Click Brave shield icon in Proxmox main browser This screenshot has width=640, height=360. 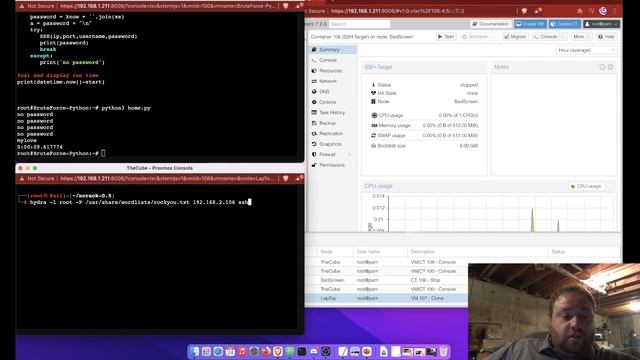tap(524, 11)
